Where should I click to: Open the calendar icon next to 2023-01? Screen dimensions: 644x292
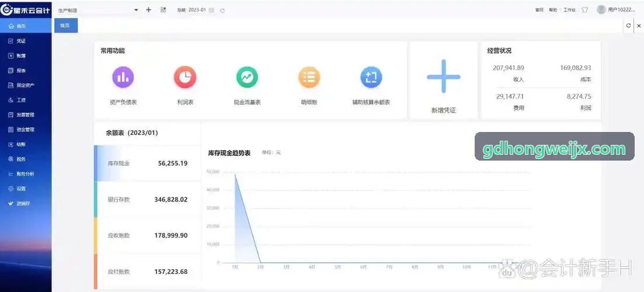click(211, 11)
